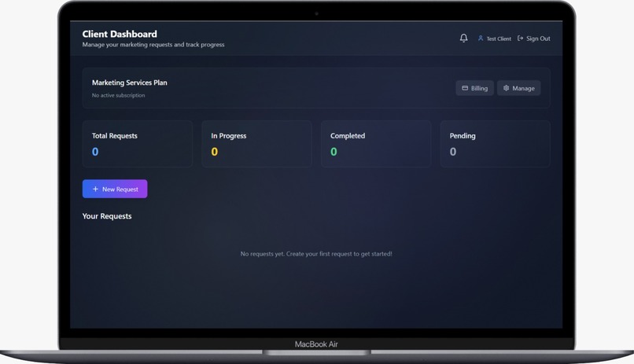634x364 pixels.
Task: Select the Completed stats card
Action: point(376,144)
